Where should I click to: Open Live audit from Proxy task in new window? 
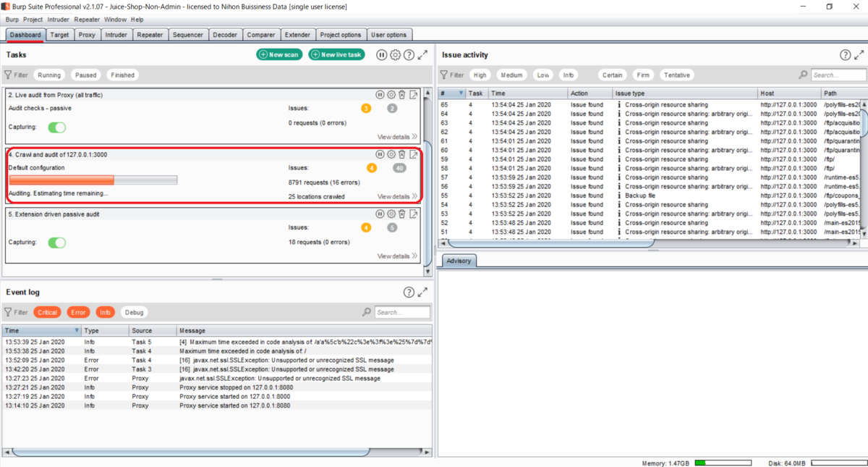[x=414, y=95]
